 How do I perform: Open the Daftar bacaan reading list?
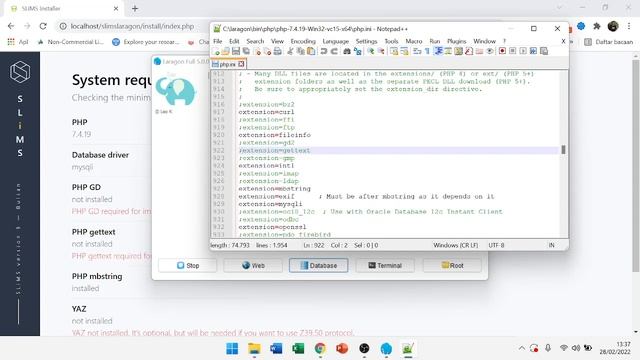tap(609, 42)
